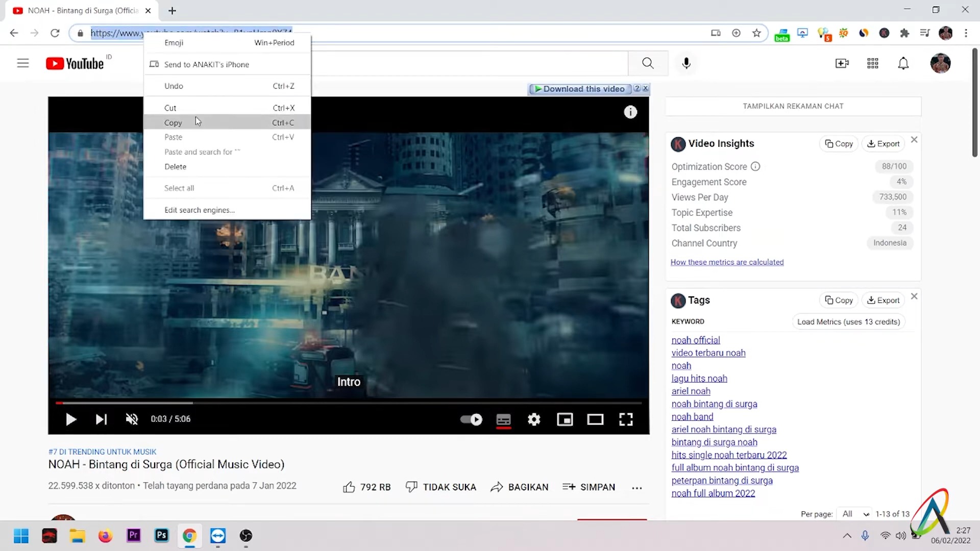Viewport: 980px width, 551px height.
Task: Close the NOAH browser tab
Action: tap(148, 11)
